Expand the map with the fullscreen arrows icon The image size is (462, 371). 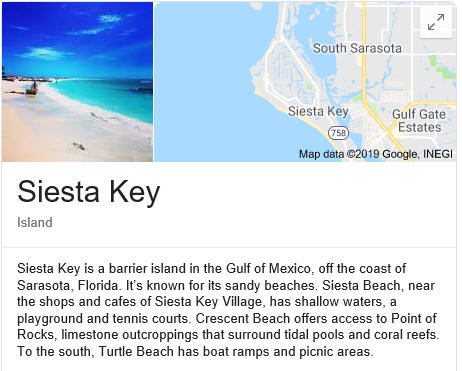click(x=436, y=22)
